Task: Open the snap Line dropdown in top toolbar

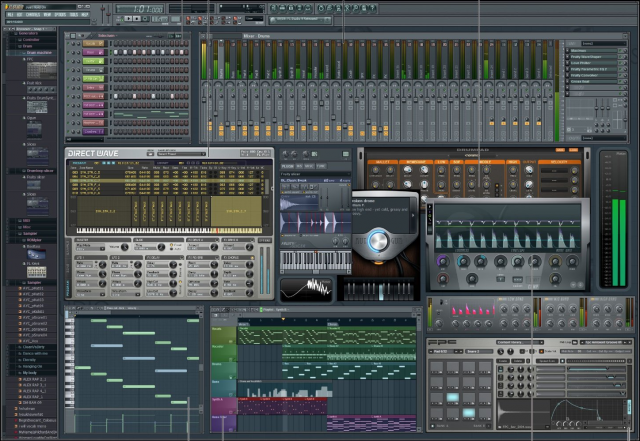Action: pyautogui.click(x=254, y=19)
